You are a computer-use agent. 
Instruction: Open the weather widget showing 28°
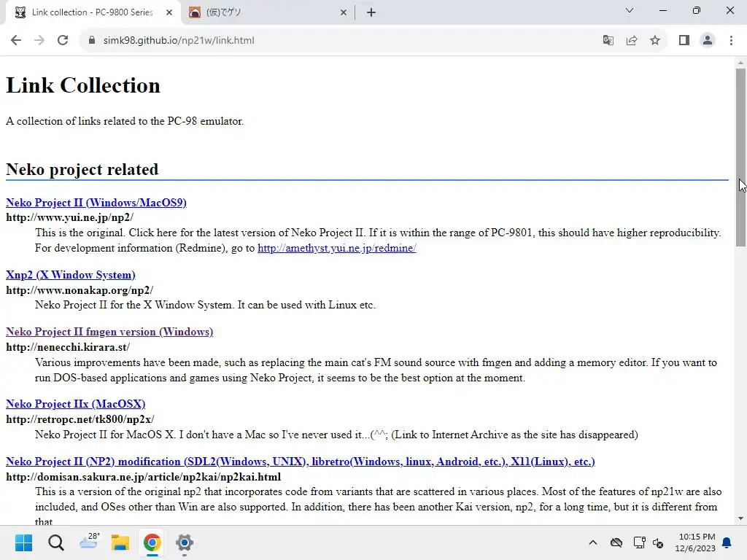coord(88,542)
